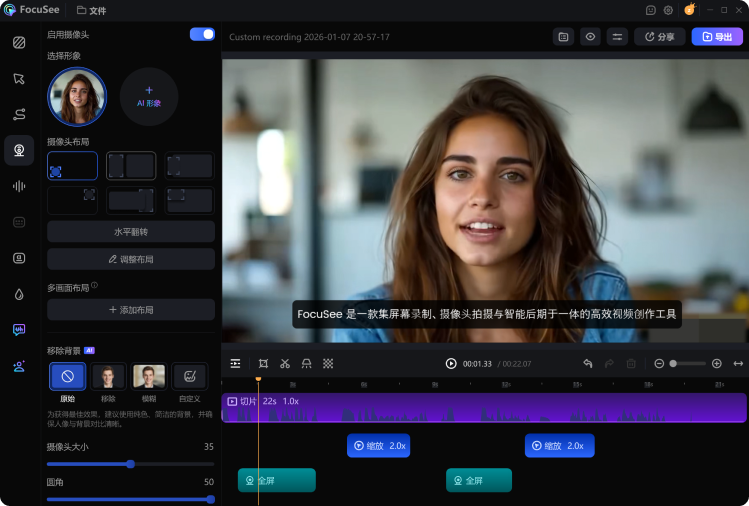The image size is (749, 506).
Task: Select 自定义 custom background option
Action: point(190,377)
